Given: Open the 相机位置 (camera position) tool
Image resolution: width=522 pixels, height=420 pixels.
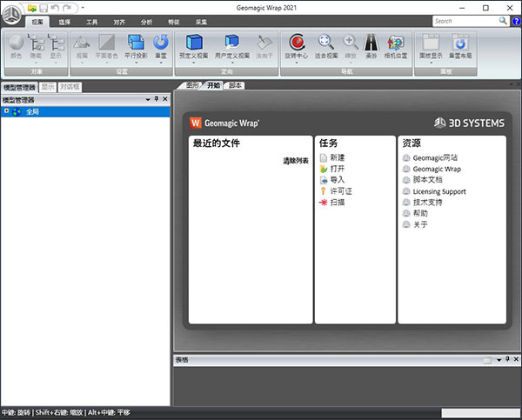Looking at the screenshot, I should click(x=396, y=41).
